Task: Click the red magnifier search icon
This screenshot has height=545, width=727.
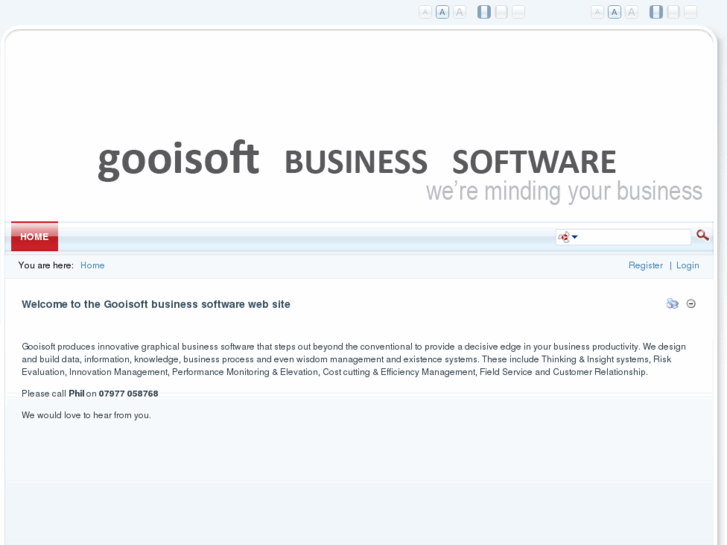Action: [702, 236]
